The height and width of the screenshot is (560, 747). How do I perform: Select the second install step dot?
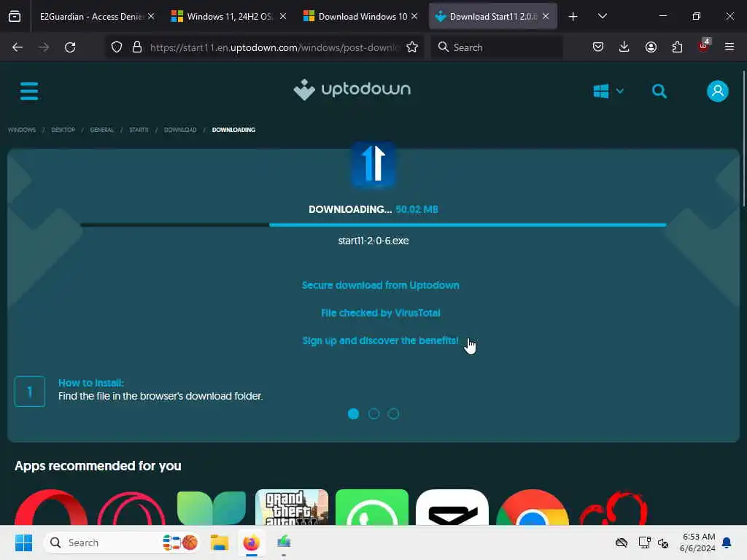tap(373, 414)
